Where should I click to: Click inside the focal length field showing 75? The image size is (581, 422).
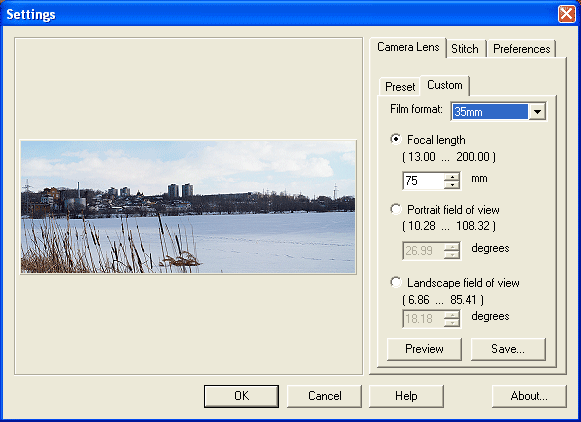[x=423, y=181]
